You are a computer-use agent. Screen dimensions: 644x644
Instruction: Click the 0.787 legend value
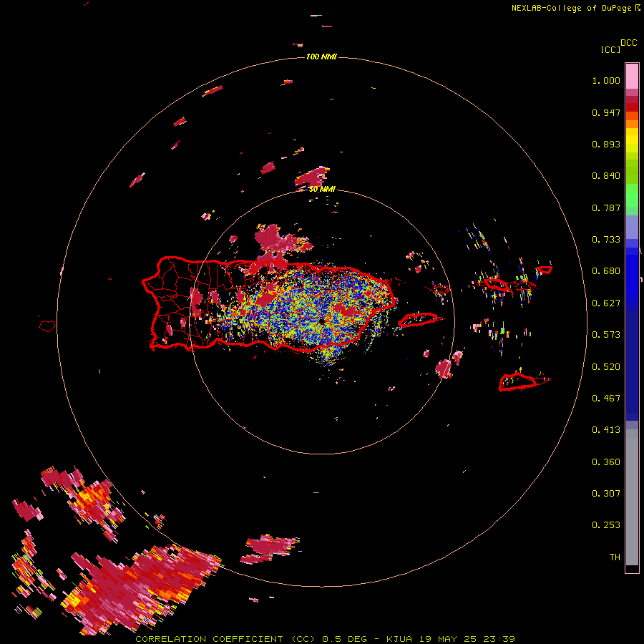[x=606, y=208]
